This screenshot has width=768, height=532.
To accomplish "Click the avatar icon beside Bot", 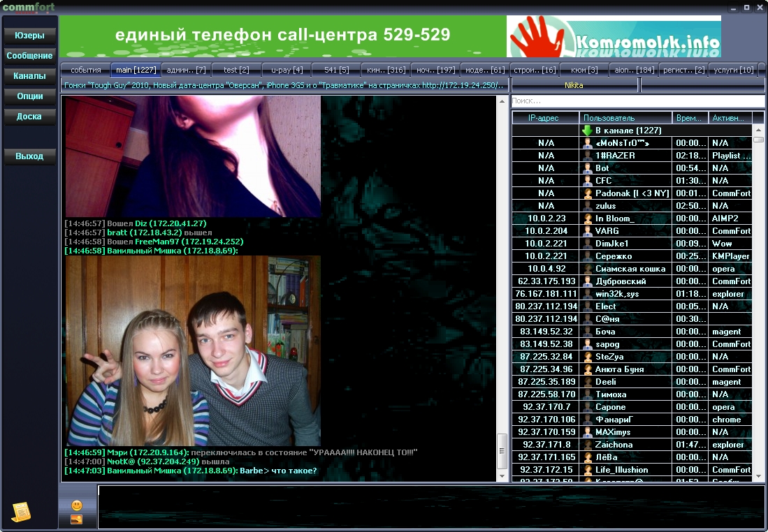I will 588,168.
